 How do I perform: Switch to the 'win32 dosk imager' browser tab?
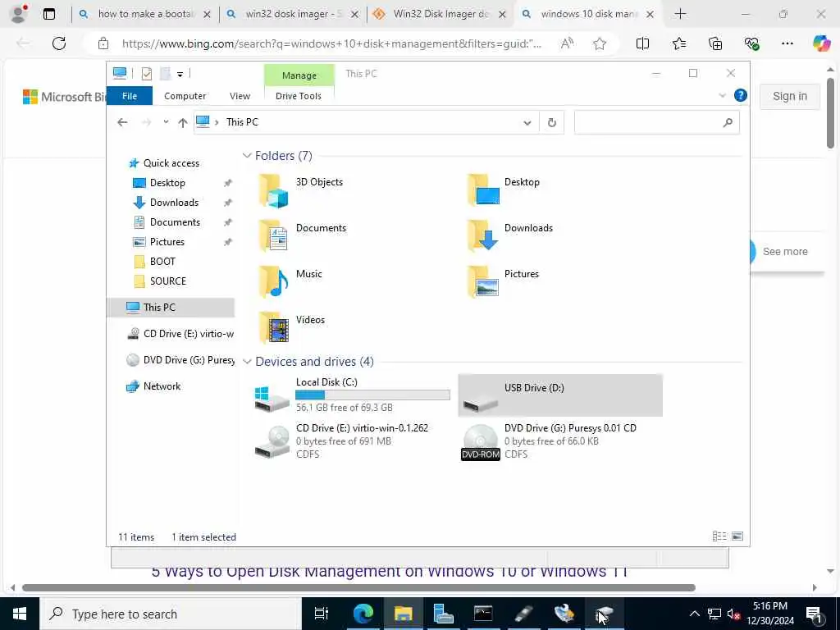pyautogui.click(x=292, y=14)
